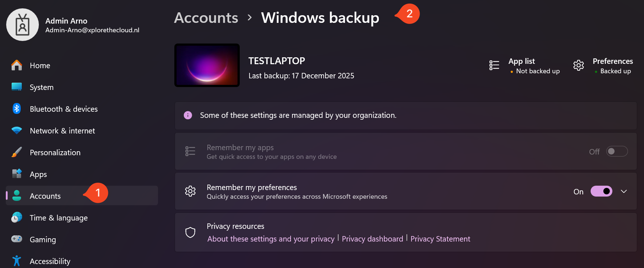The width and height of the screenshot is (644, 268).
Task: Click the Network wifi icon
Action: 17,131
